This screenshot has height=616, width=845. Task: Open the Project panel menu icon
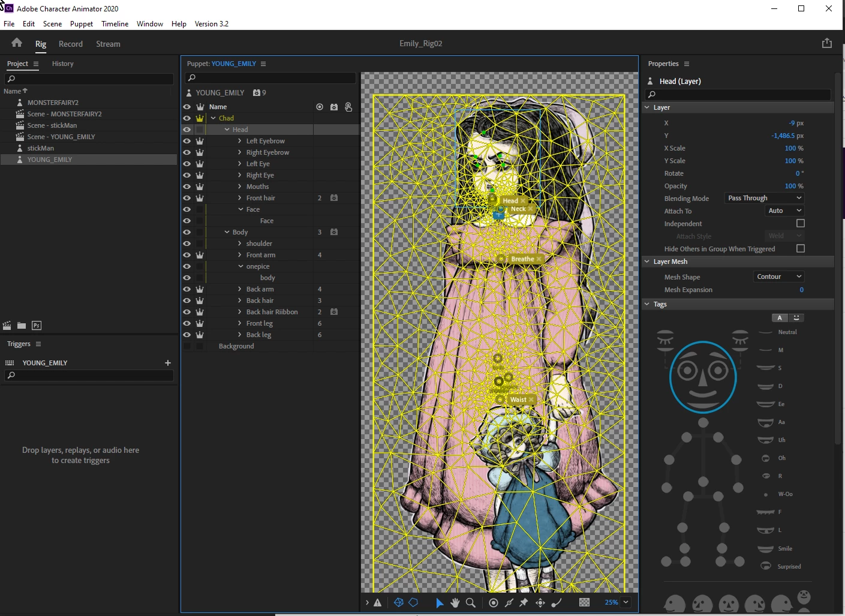coord(36,64)
